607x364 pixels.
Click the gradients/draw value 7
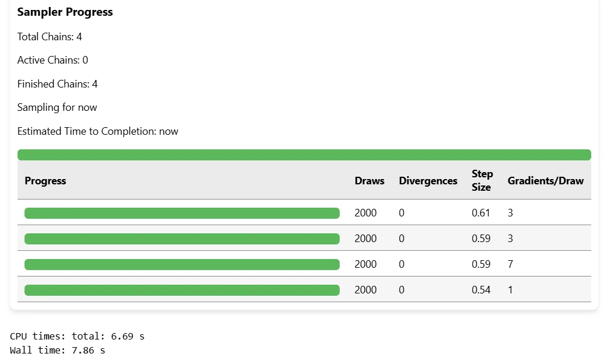point(510,264)
